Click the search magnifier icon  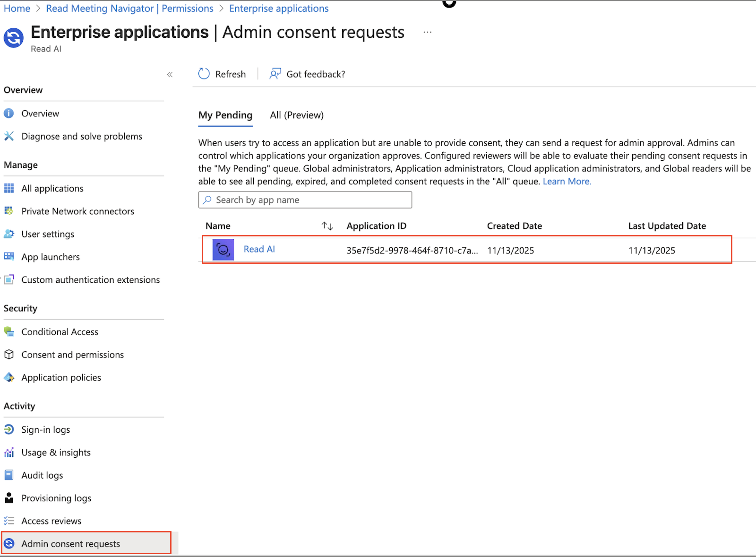(207, 200)
